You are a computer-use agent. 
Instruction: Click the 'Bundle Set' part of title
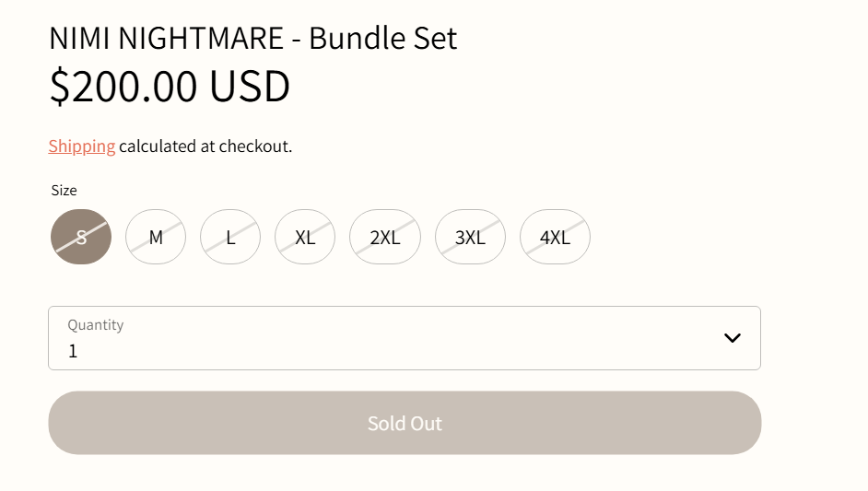(382, 39)
